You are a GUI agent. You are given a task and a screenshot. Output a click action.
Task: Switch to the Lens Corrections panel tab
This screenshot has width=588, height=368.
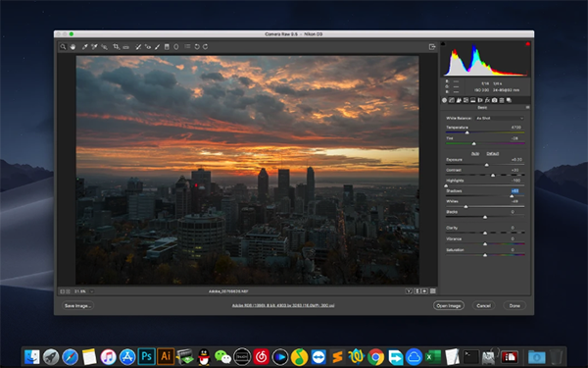pos(480,100)
